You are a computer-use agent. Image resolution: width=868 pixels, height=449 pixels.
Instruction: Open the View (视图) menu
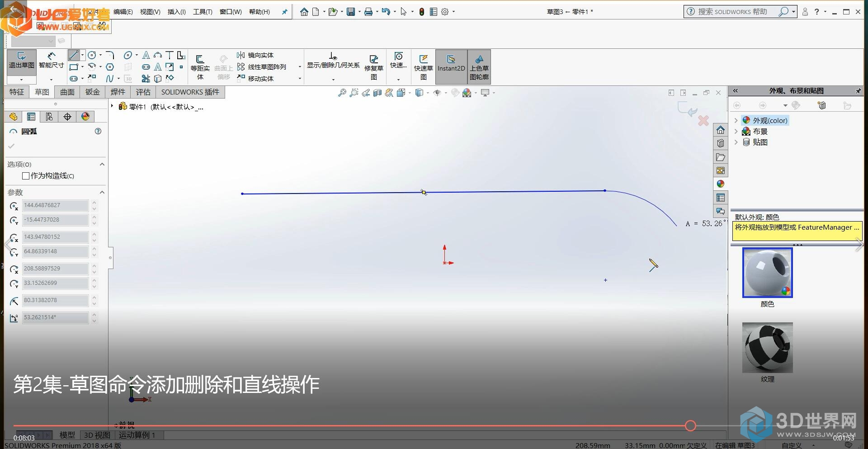(150, 12)
